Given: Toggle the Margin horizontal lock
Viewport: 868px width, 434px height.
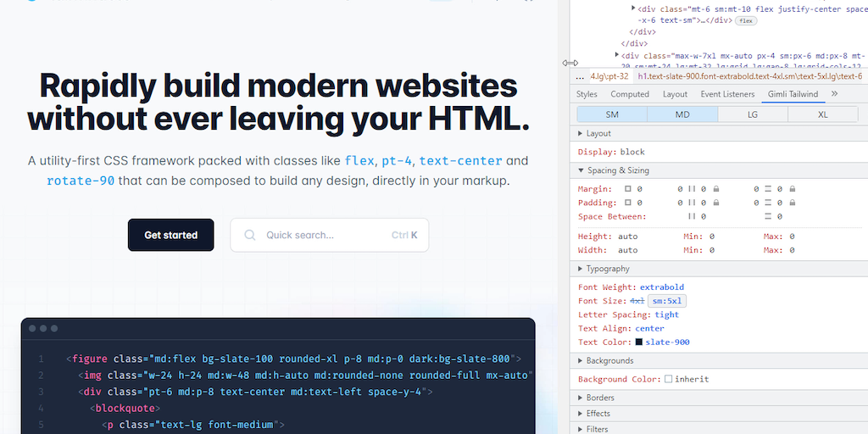Looking at the screenshot, I should point(716,189).
